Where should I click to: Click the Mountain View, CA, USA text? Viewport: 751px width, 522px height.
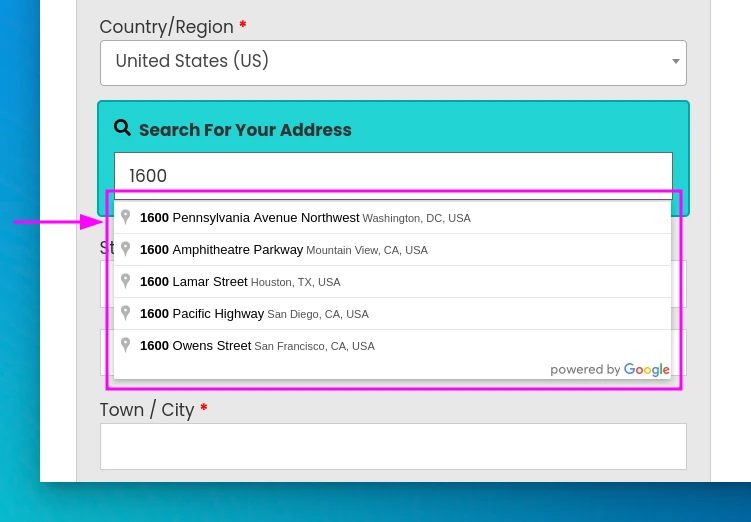pyautogui.click(x=367, y=250)
